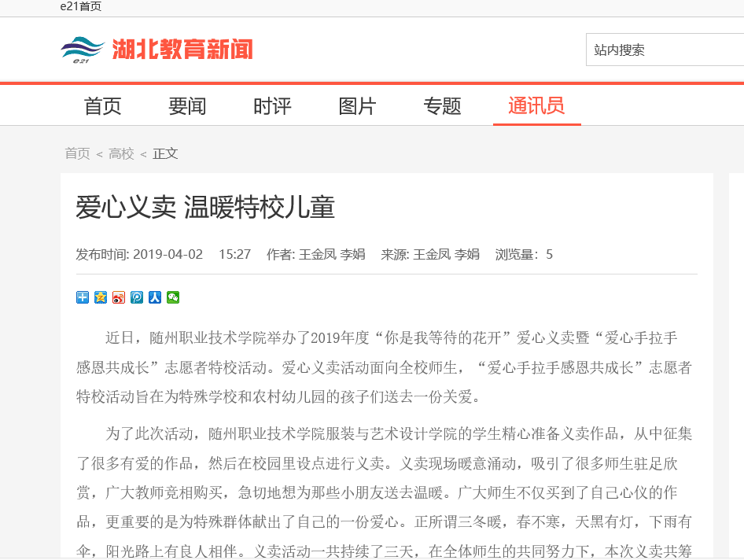The height and width of the screenshot is (560, 744).
Task: Share article to Renren icon
Action: (x=155, y=297)
